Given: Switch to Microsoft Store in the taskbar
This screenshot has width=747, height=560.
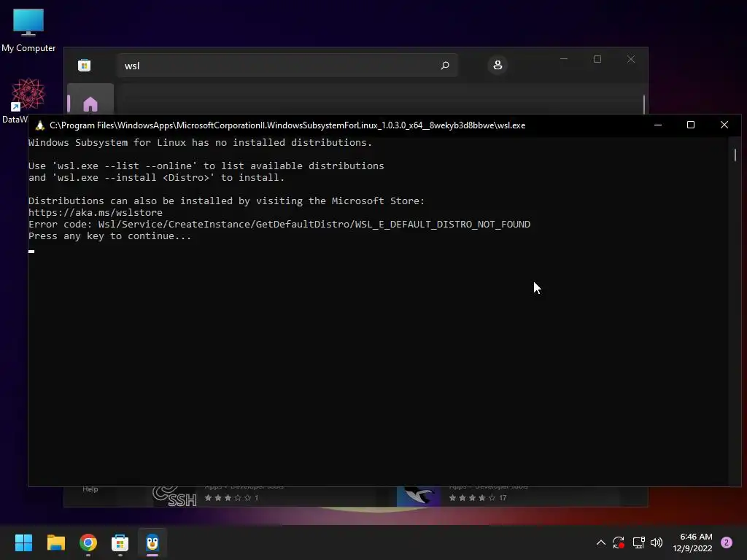Looking at the screenshot, I should tap(120, 542).
